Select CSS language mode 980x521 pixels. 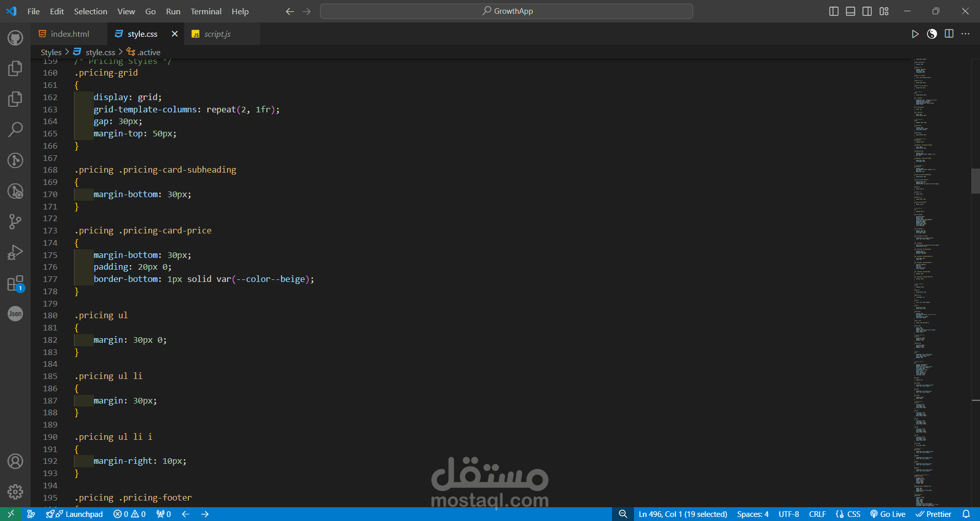848,514
